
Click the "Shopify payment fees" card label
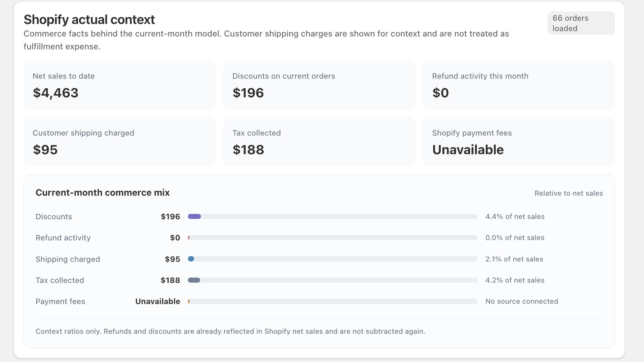472,133
